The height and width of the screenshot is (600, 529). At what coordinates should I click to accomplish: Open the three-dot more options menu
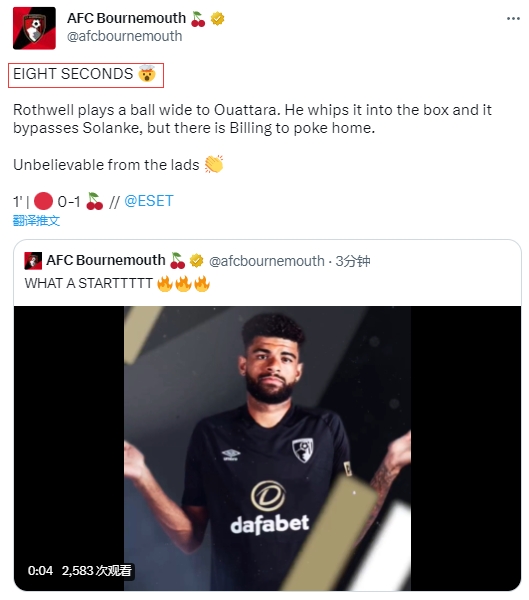click(513, 18)
